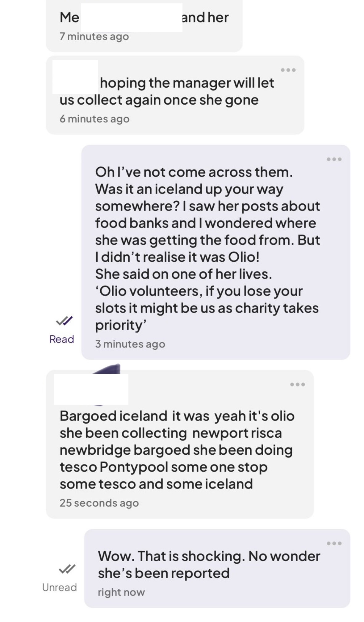Tap the 'Unread' status label

pyautogui.click(x=59, y=587)
